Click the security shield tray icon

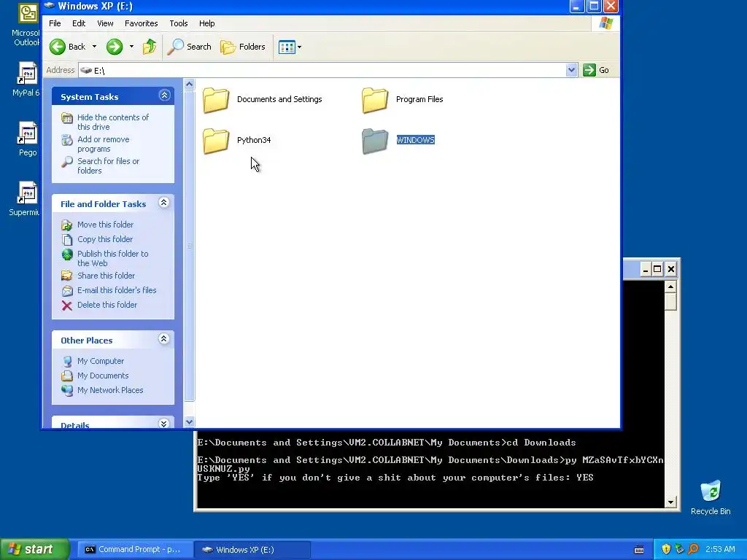click(x=666, y=549)
